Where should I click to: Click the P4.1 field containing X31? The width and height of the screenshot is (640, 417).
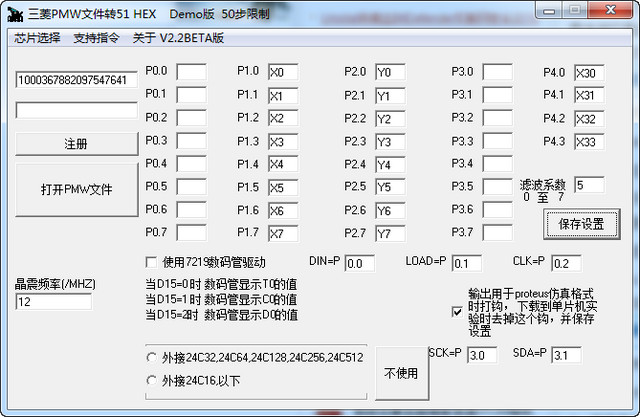click(x=589, y=95)
